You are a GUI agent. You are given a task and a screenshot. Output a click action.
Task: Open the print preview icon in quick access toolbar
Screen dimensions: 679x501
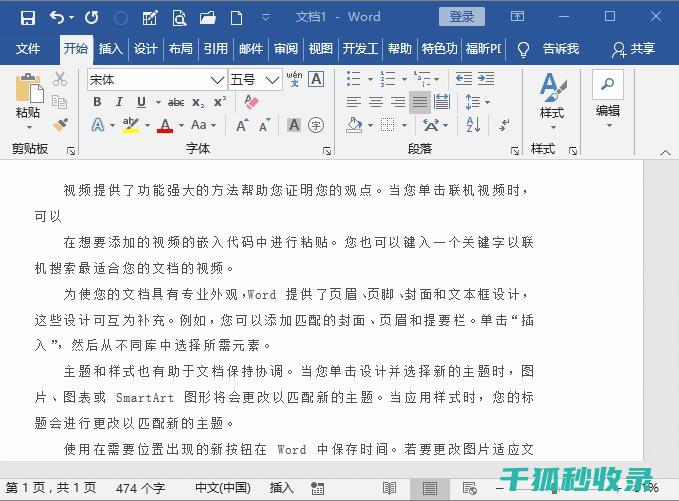pyautogui.click(x=179, y=18)
